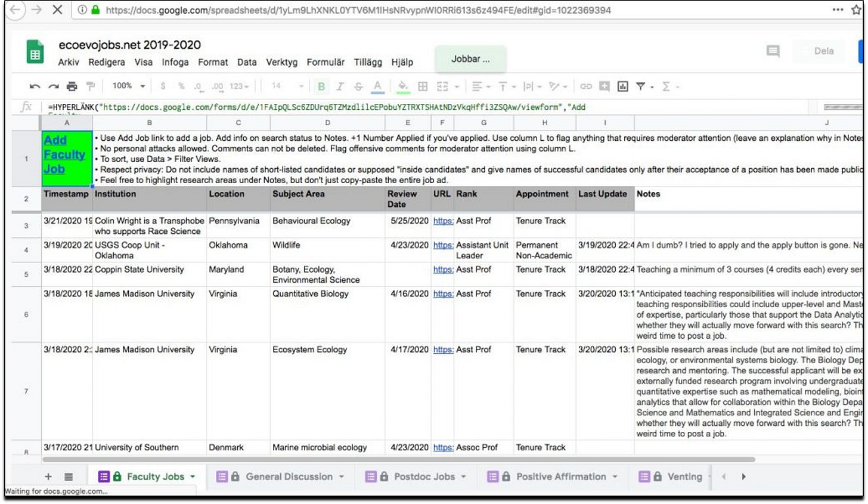Open the Verktyg menu

pyautogui.click(x=281, y=62)
